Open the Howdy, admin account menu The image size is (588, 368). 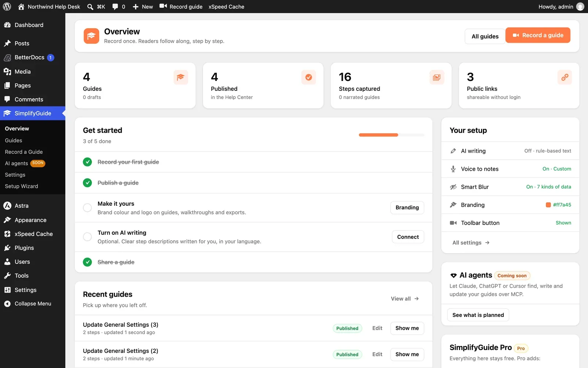click(x=561, y=7)
